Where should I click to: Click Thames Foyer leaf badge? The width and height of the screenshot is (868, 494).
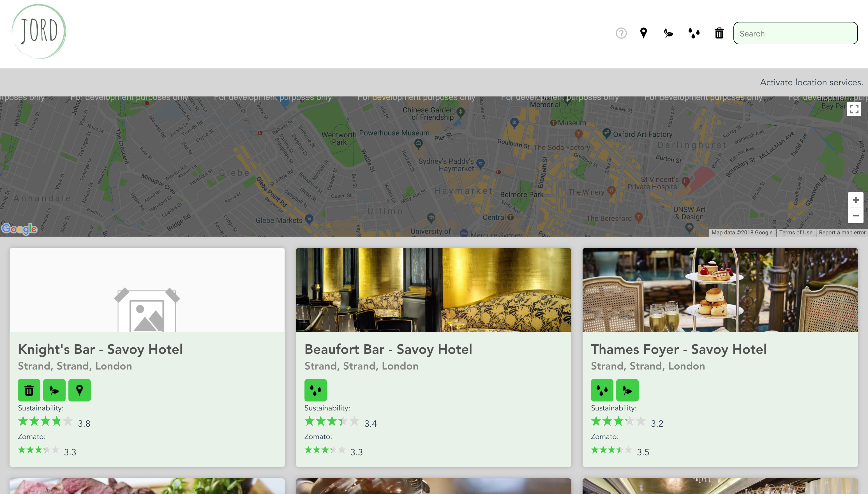pyautogui.click(x=627, y=390)
